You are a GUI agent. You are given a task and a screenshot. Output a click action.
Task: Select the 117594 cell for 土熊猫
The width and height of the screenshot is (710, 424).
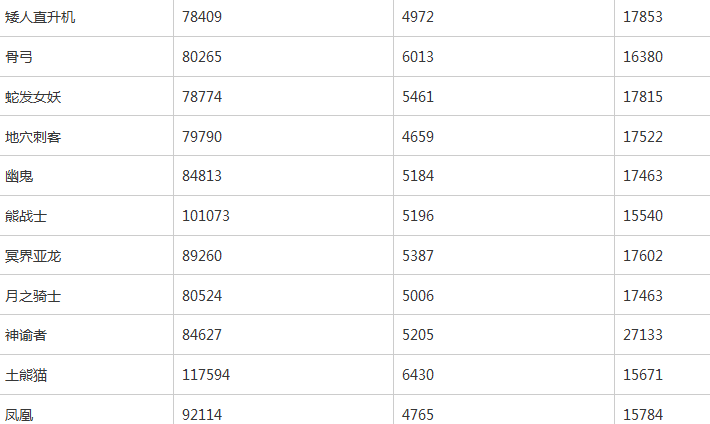pos(206,375)
